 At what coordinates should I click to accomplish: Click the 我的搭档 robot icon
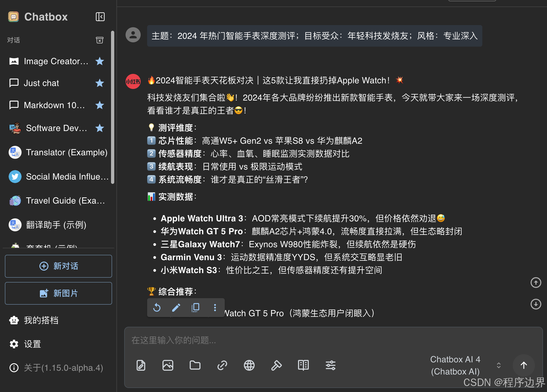tap(14, 320)
